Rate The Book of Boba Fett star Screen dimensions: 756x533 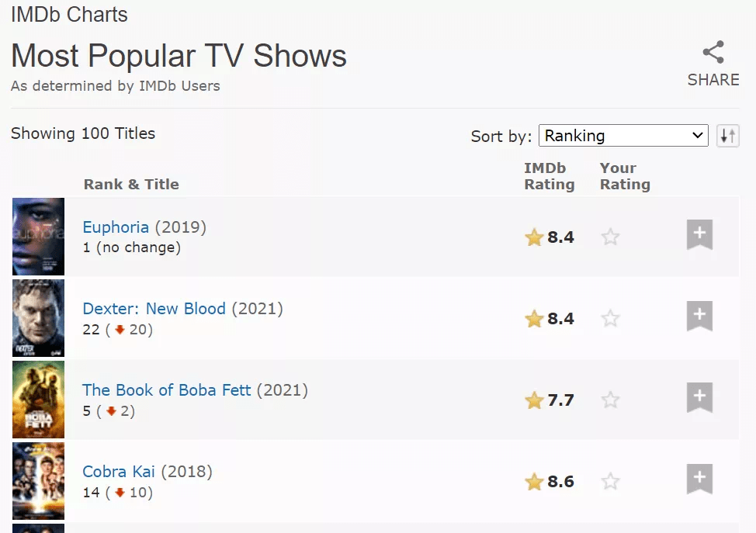(x=611, y=400)
